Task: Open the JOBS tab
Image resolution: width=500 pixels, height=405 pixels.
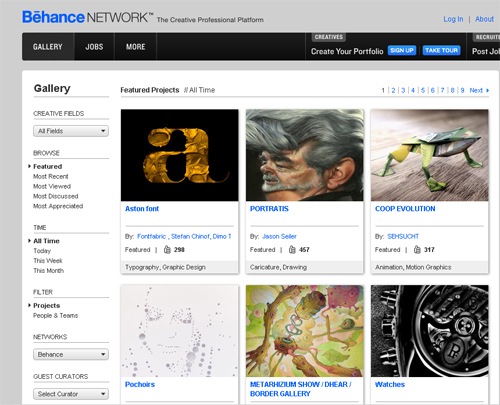Action: pyautogui.click(x=94, y=47)
